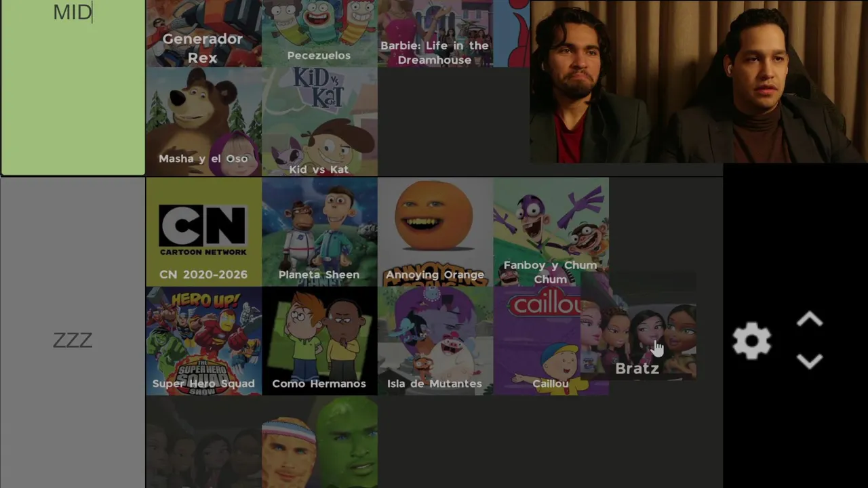Select the Kid vs Kat thumbnail
Viewport: 868px width, 488px height.
click(319, 122)
